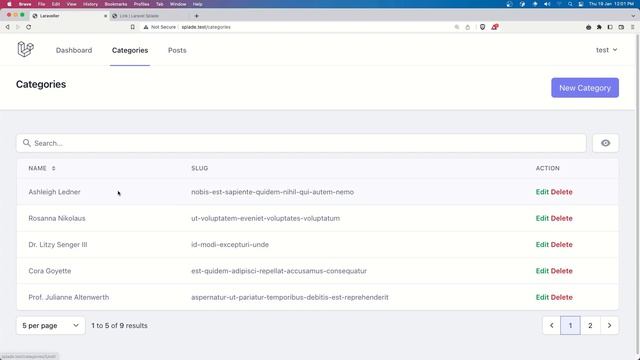Go to pagination page 2
The image size is (640, 360).
pyautogui.click(x=590, y=325)
